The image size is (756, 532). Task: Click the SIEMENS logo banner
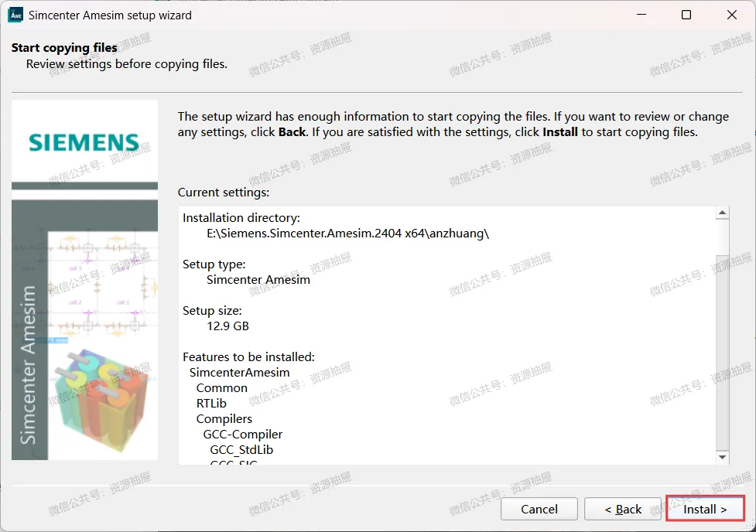click(84, 142)
